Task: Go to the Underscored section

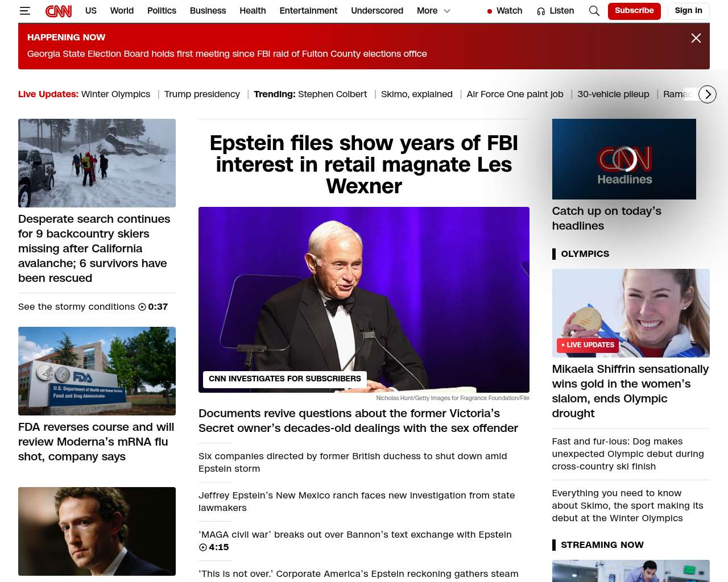Action: click(x=377, y=11)
